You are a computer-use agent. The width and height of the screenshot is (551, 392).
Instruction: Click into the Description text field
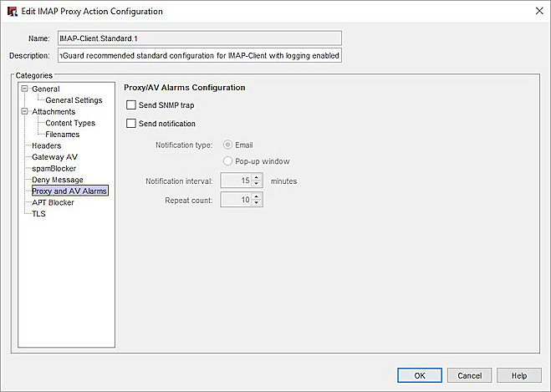point(199,55)
